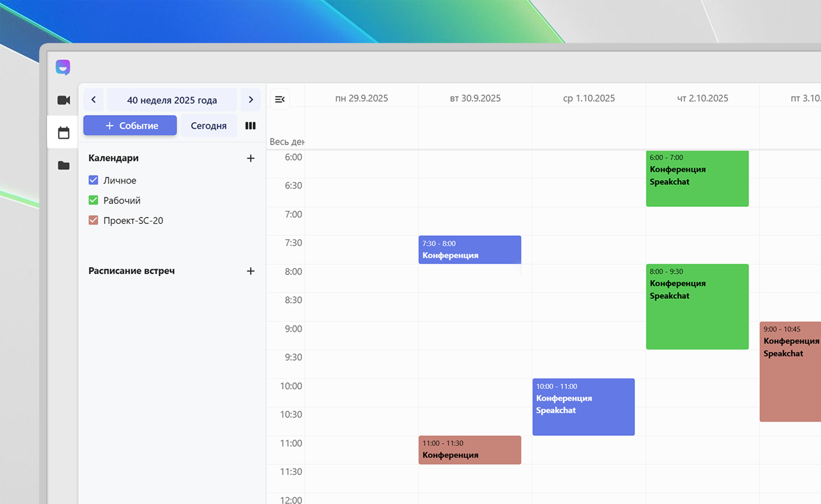Viewport: 821px width, 504px height.
Task: Select the чт 2.10.2025 day header
Action: click(702, 98)
